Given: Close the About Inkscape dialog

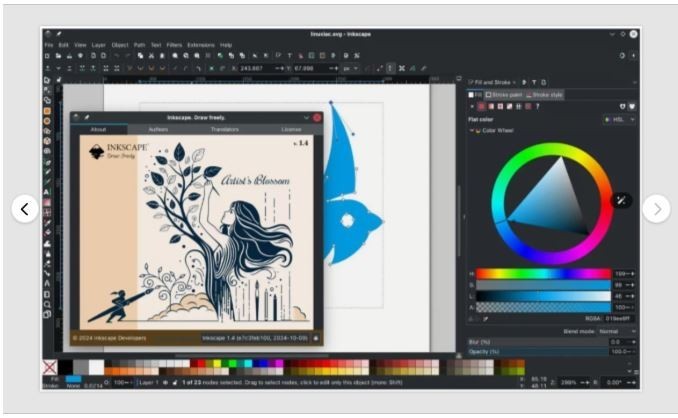Looking at the screenshot, I should point(317,118).
